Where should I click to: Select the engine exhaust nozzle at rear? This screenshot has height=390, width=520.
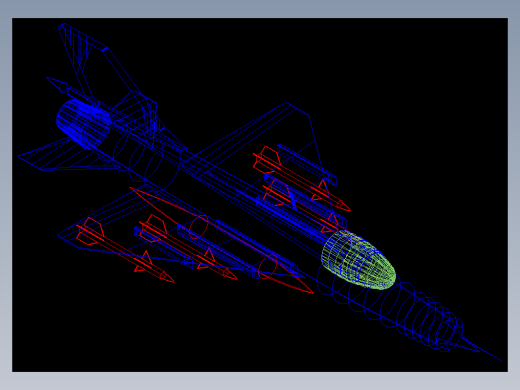[83, 124]
